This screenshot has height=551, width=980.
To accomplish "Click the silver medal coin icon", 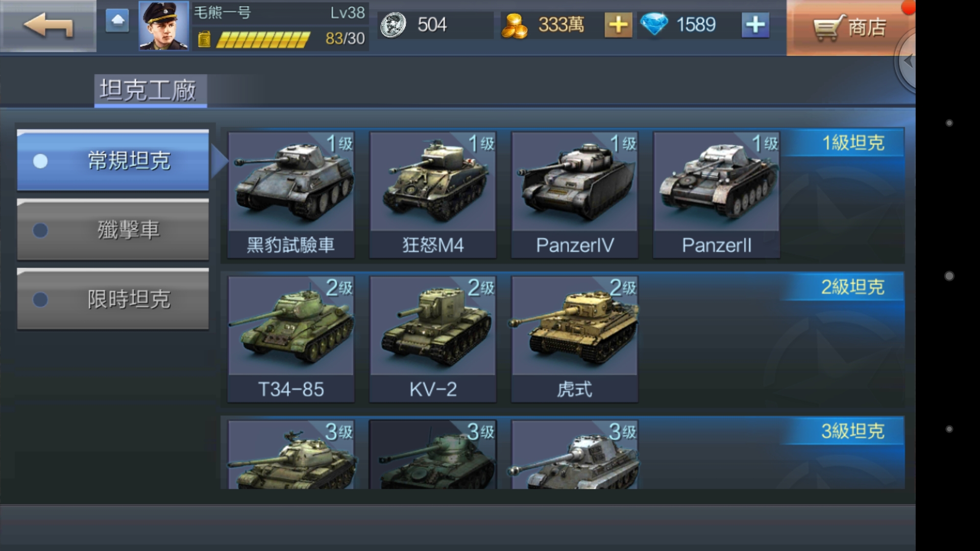I will (393, 24).
